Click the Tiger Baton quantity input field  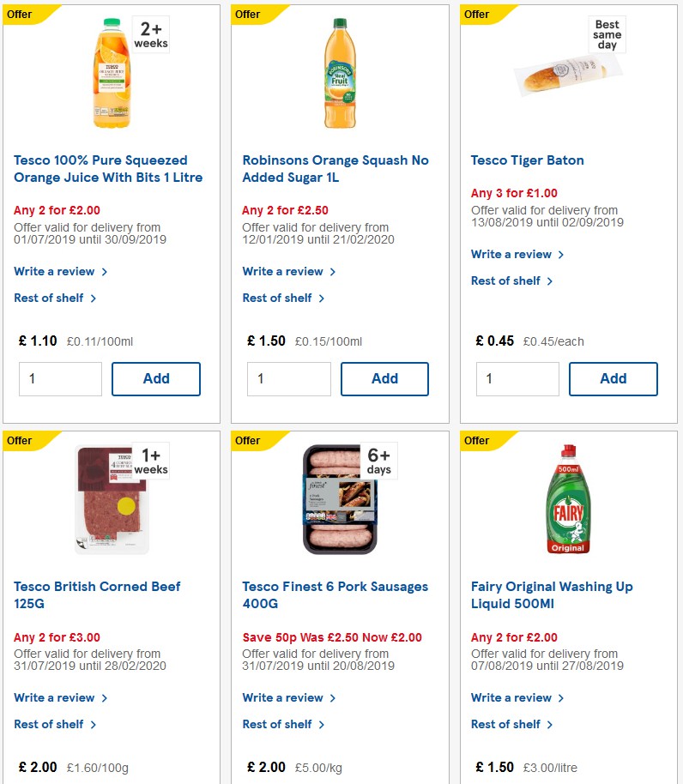(x=517, y=378)
